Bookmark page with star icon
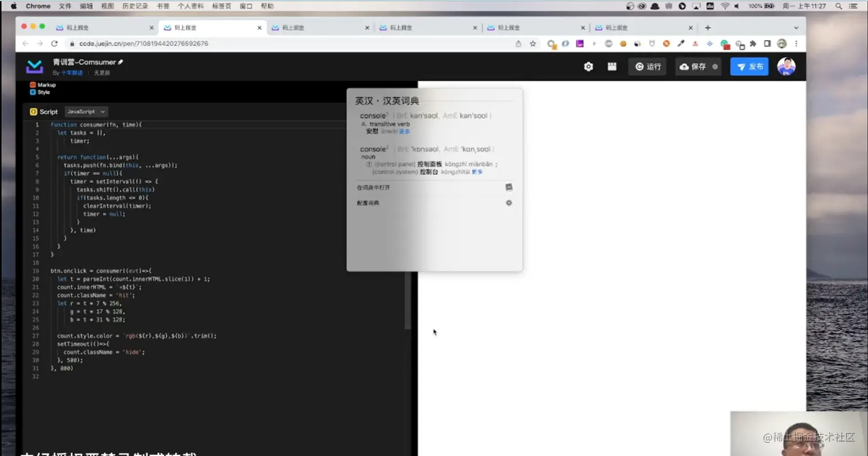Image resolution: width=868 pixels, height=456 pixels. tap(533, 44)
